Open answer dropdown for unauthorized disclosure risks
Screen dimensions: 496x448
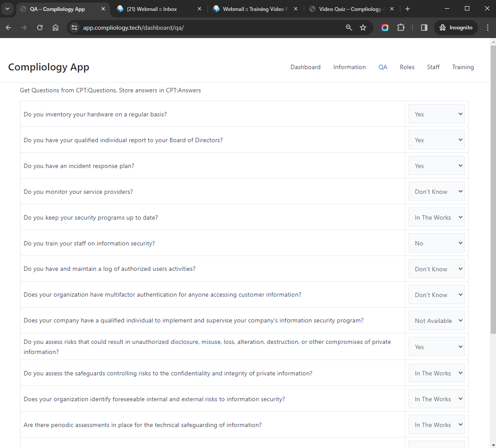point(437,347)
